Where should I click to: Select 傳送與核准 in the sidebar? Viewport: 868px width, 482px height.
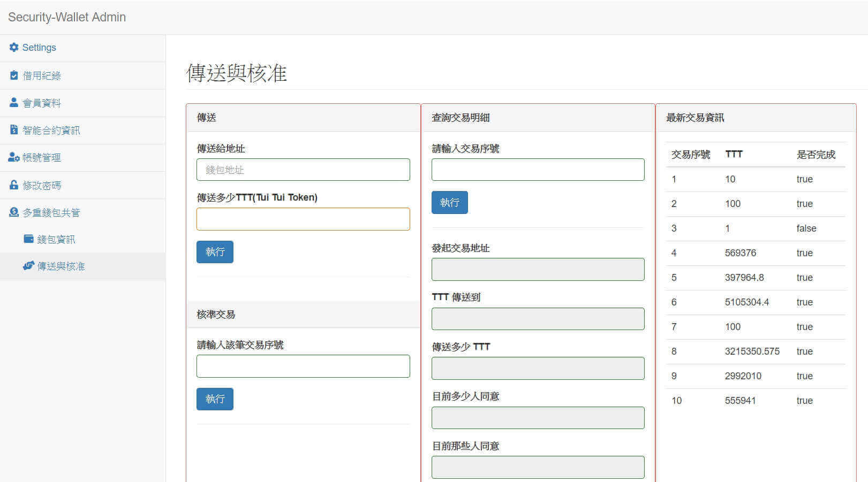pos(61,266)
